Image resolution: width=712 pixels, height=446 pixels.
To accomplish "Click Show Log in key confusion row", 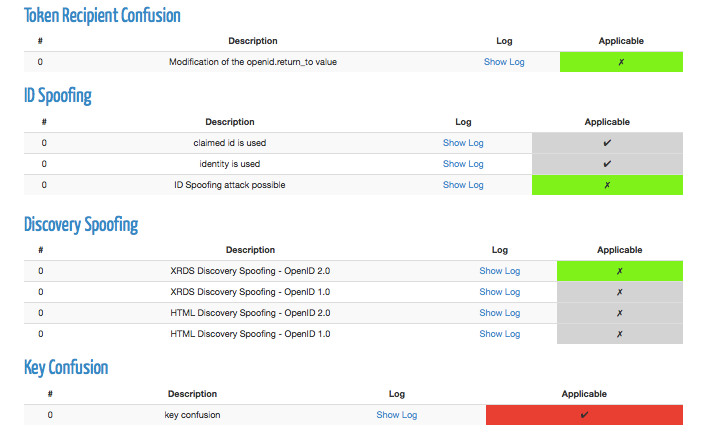I will (x=397, y=415).
